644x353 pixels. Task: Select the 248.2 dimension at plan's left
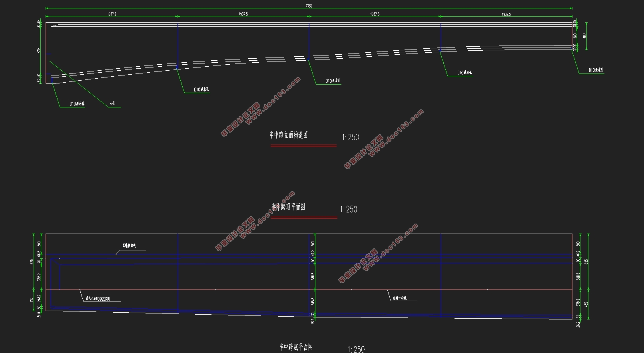[39, 298]
